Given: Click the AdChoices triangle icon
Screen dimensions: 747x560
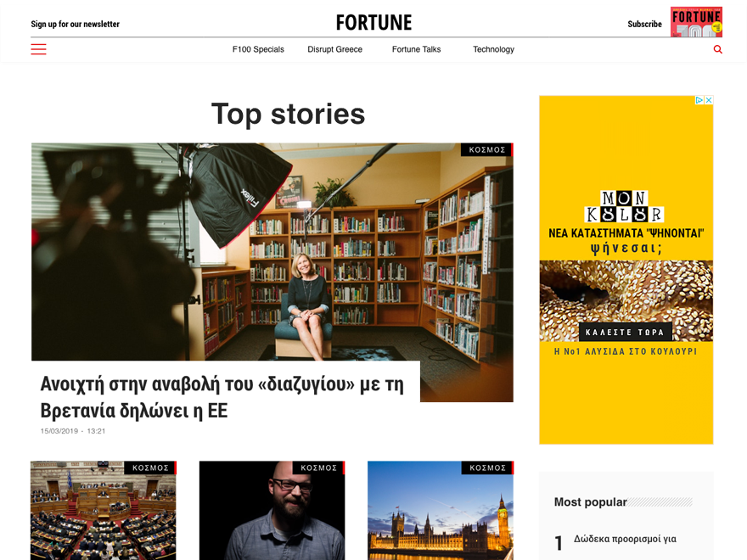Looking at the screenshot, I should click(x=699, y=100).
